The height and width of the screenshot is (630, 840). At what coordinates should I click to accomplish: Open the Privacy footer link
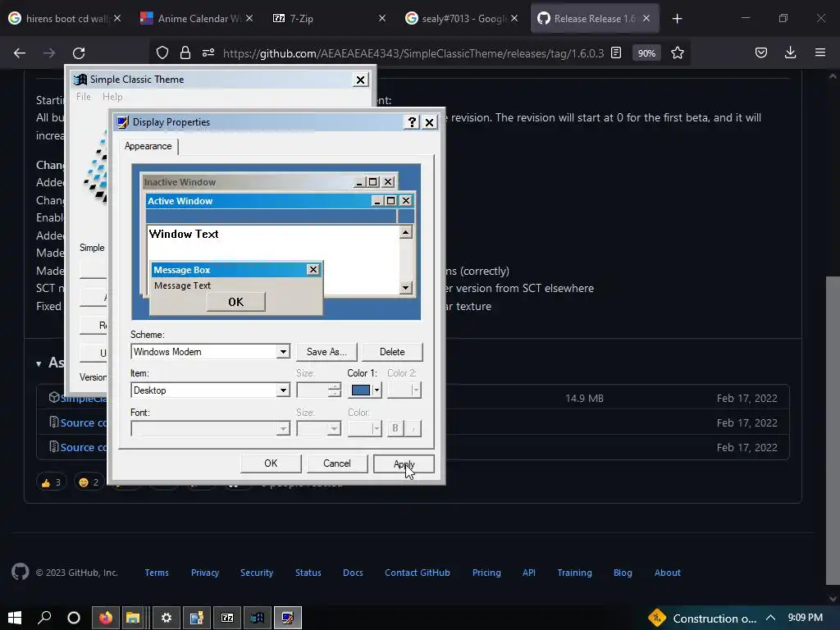(205, 572)
